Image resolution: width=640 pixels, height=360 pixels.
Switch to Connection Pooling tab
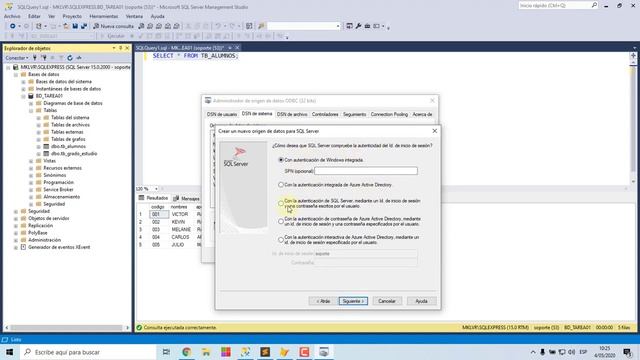point(389,114)
